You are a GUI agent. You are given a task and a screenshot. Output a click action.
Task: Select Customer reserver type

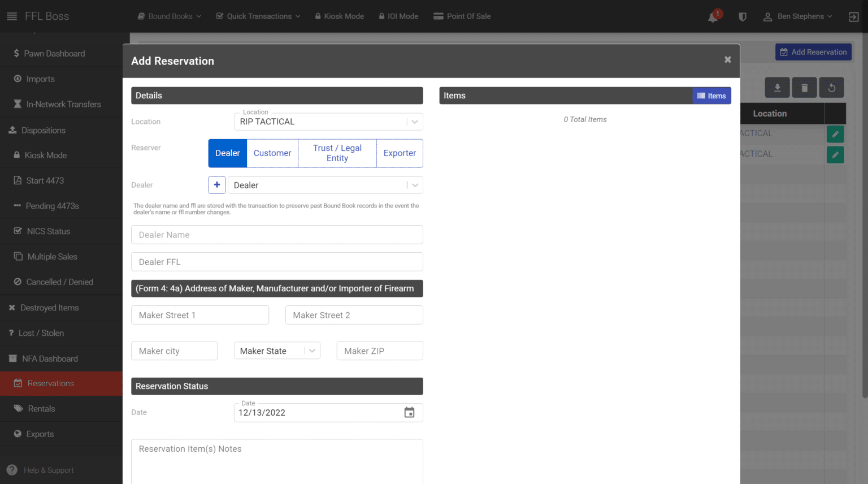[x=272, y=153]
